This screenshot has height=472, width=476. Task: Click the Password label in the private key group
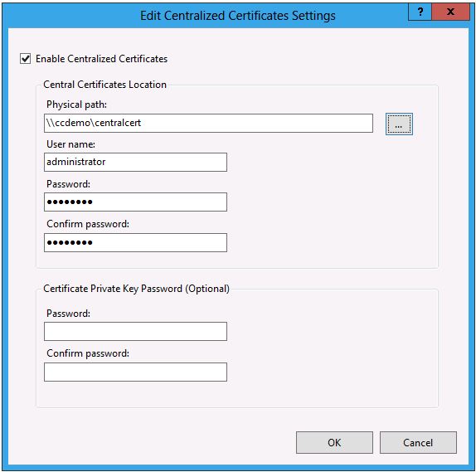point(68,314)
